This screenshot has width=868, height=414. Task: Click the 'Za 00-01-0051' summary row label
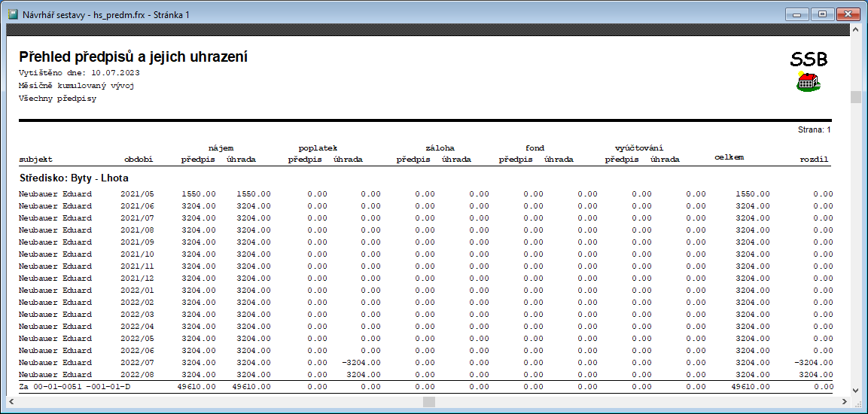click(75, 386)
